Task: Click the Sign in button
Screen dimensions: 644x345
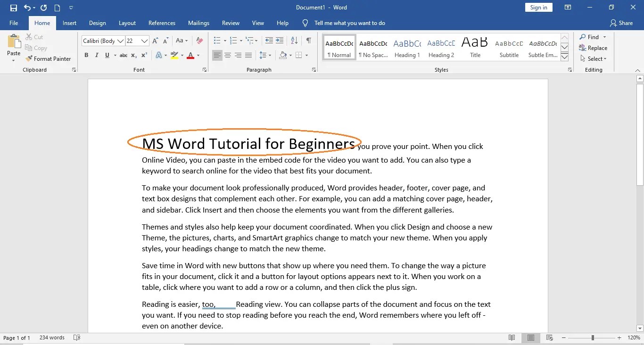Action: click(x=538, y=8)
